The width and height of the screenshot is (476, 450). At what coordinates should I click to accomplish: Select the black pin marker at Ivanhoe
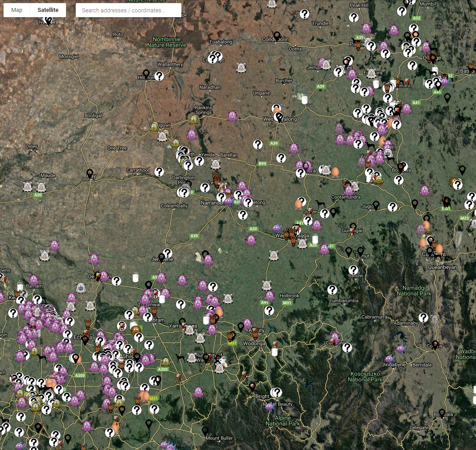(x=48, y=20)
